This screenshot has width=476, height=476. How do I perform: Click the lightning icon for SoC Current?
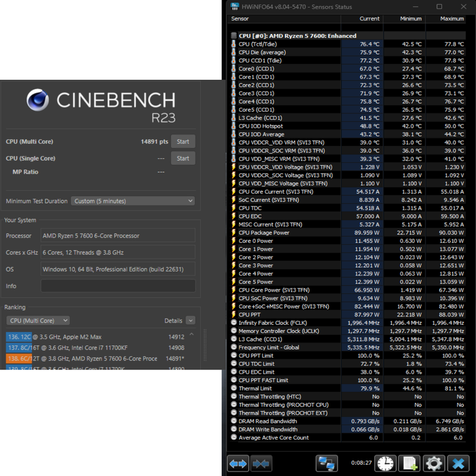(x=233, y=200)
